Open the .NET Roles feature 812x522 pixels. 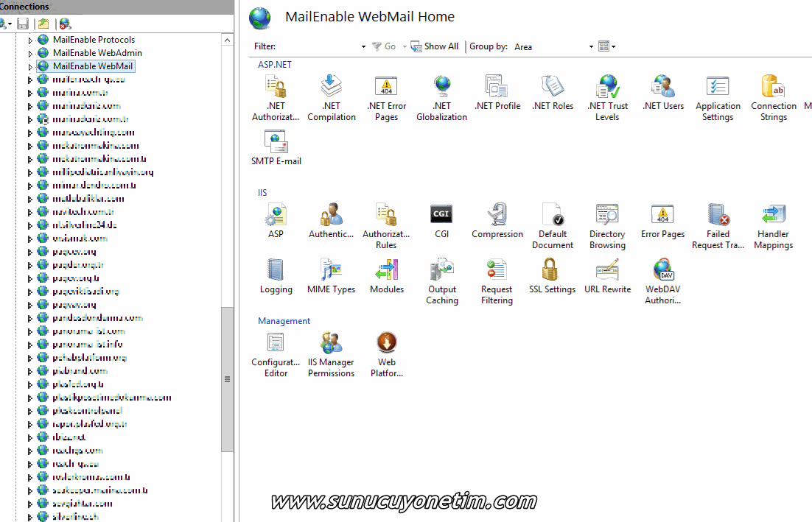pyautogui.click(x=553, y=93)
